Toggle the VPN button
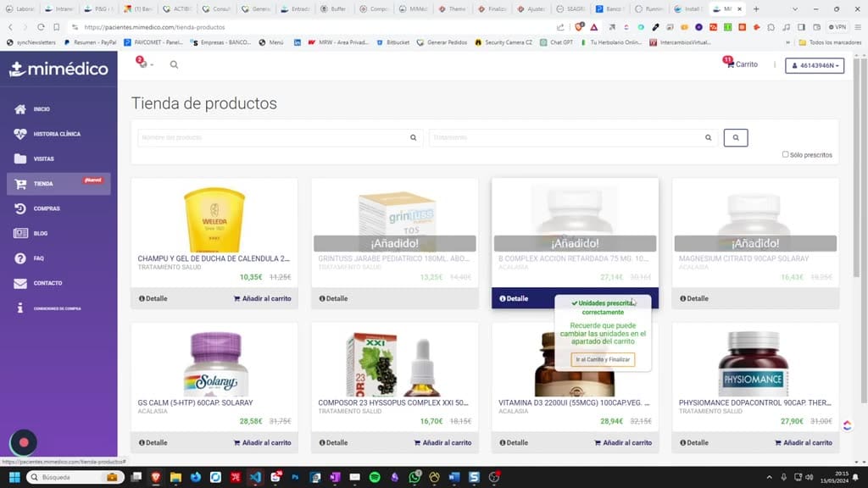 pyautogui.click(x=837, y=26)
